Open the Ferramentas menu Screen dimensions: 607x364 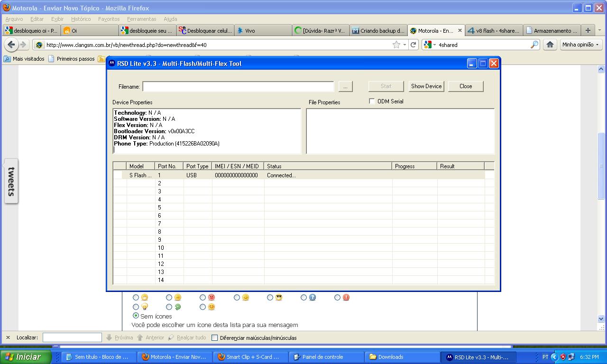click(142, 19)
